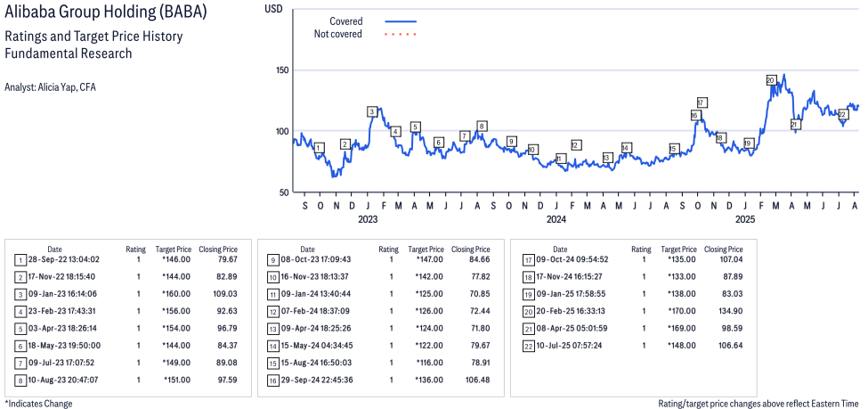This screenshot has height=409, width=868.
Task: Click the boxed row number 22 beside 10-Jul-25
Action: (528, 346)
